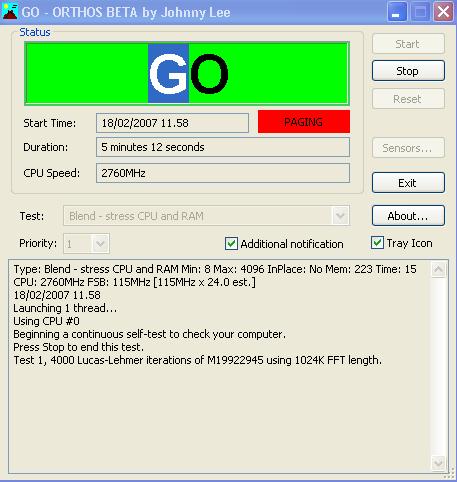Click the disabled Start button
Image resolution: width=457 pixels, height=482 pixels.
(408, 44)
